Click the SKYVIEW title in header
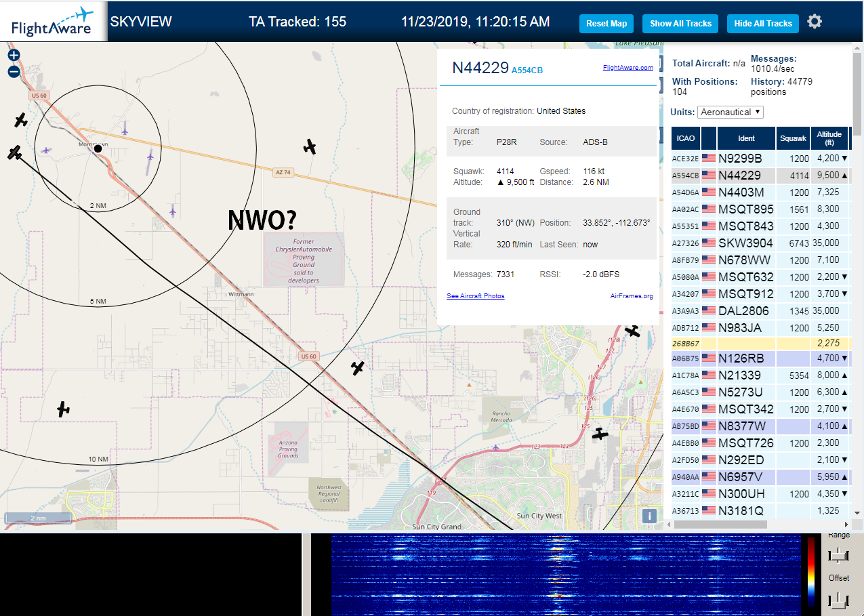The width and height of the screenshot is (864, 616). pyautogui.click(x=141, y=22)
